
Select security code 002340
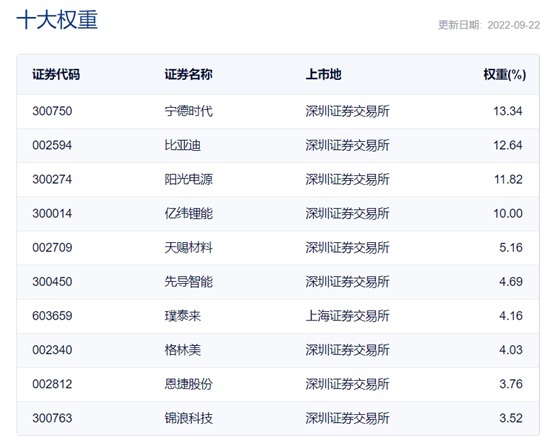[x=52, y=350]
